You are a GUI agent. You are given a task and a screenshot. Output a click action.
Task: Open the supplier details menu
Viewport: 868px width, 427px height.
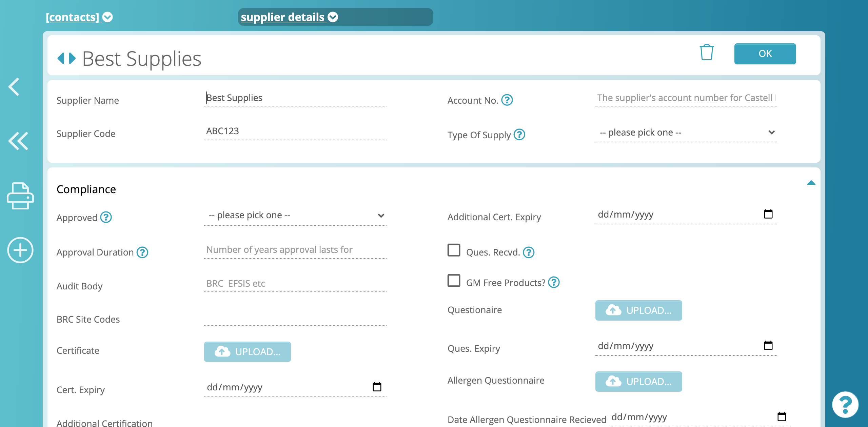[290, 17]
